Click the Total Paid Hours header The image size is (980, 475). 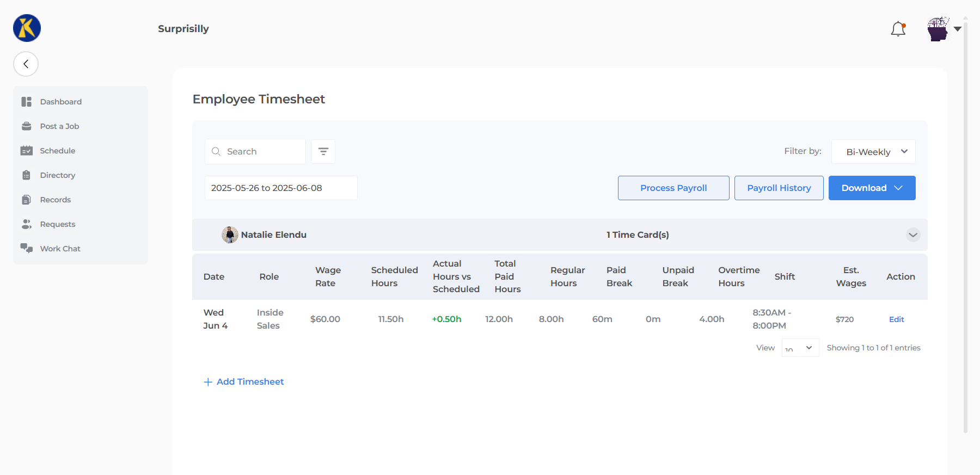(507, 276)
